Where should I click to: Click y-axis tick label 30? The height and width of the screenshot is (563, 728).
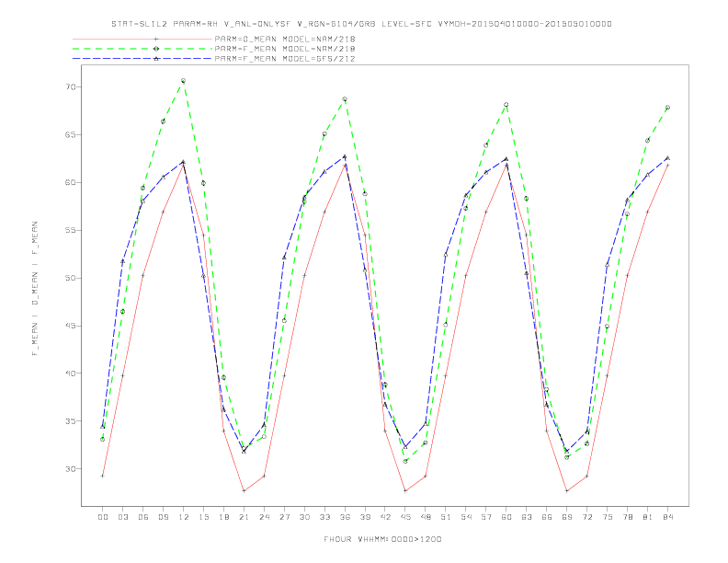pyautogui.click(x=71, y=468)
